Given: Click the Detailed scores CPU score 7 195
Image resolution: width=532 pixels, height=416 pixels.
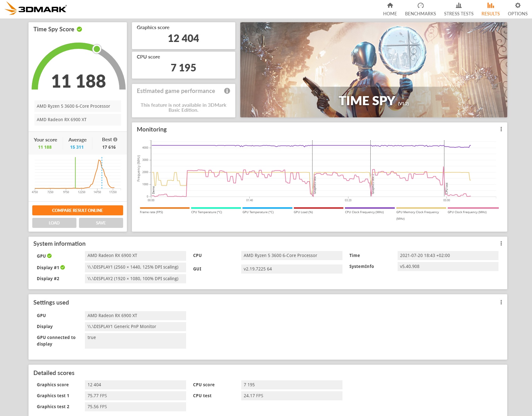Looking at the screenshot, I should coord(292,385).
